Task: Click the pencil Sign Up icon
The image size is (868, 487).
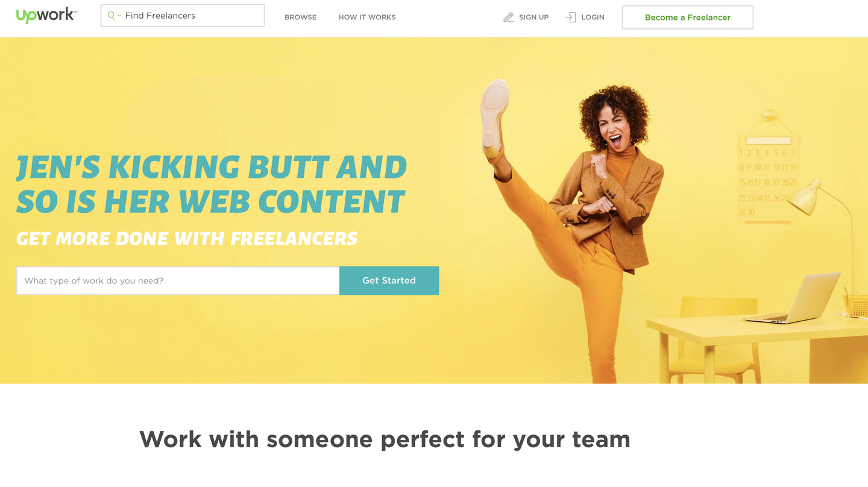Action: pos(508,17)
